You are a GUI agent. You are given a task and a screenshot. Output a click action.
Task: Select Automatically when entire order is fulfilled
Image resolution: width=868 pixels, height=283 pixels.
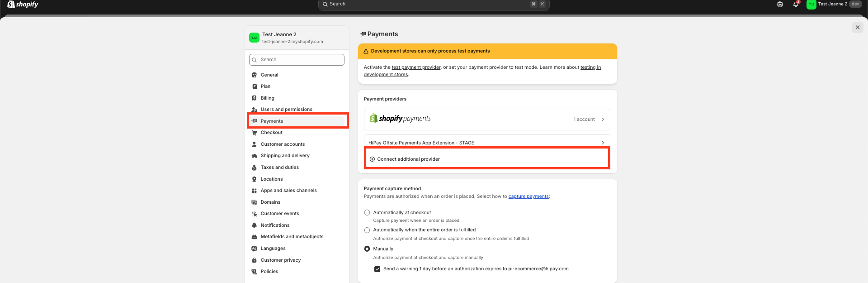pos(367,230)
